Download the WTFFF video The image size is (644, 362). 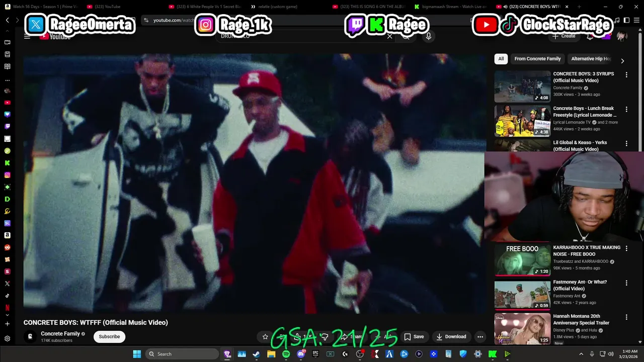tap(451, 337)
